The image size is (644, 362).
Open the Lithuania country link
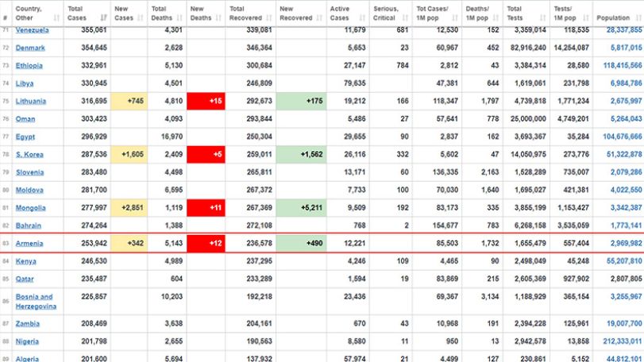(x=31, y=101)
